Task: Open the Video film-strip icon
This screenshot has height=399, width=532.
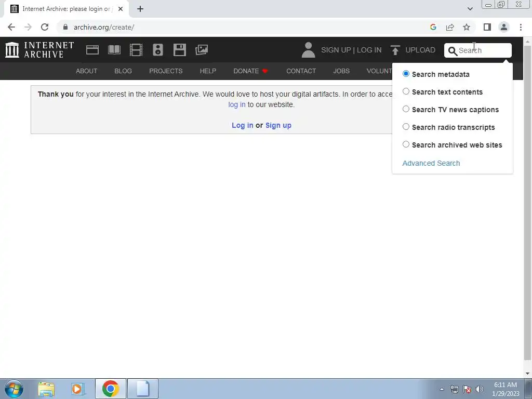Action: point(136,50)
